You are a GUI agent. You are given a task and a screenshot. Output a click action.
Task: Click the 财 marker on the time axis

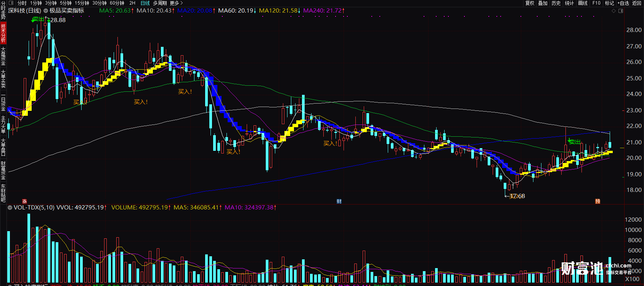point(339,201)
